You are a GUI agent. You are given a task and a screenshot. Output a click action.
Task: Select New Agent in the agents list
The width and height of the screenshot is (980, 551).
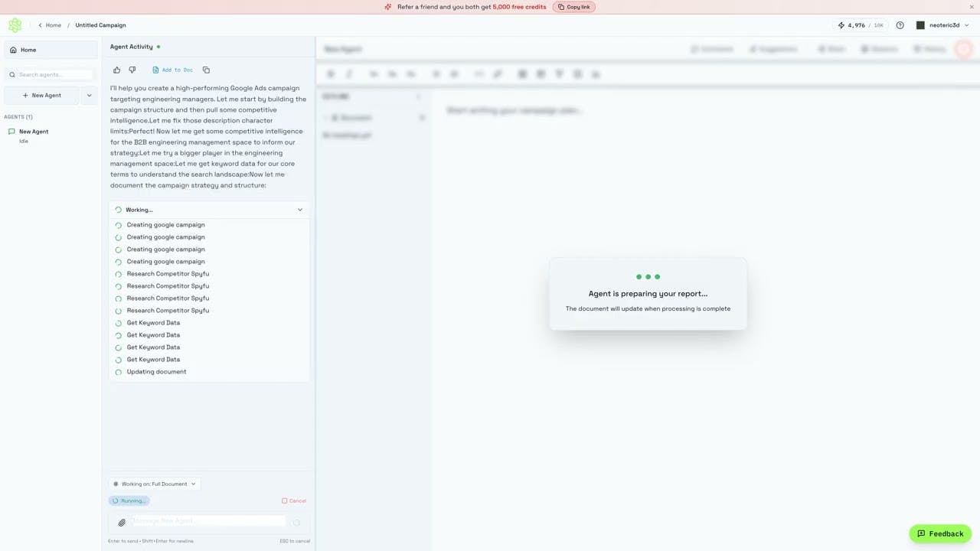(x=51, y=135)
